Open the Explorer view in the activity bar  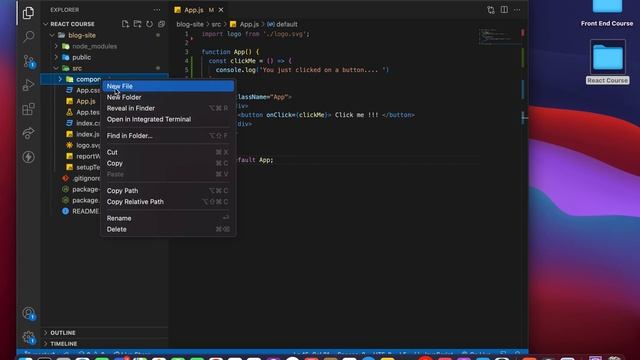pyautogui.click(x=28, y=13)
